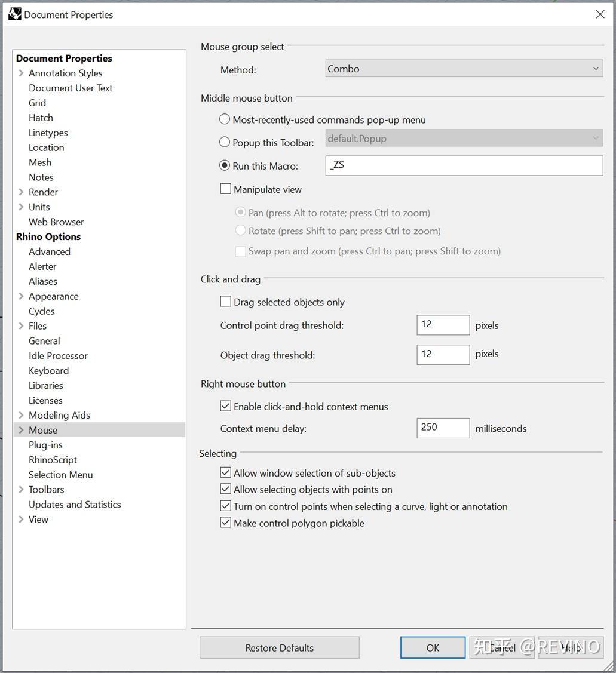Open the Grid settings page
Viewport: 616px width, 673px height.
[x=38, y=103]
